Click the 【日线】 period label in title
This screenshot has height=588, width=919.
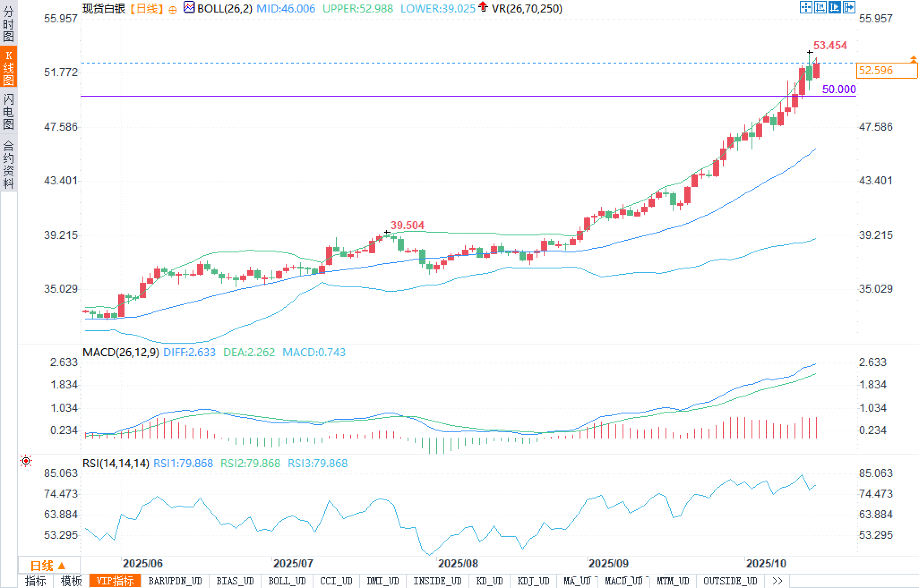tap(147, 9)
